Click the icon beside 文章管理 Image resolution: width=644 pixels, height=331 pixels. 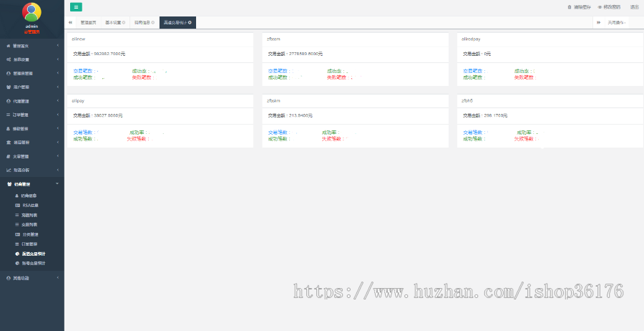tap(8, 156)
